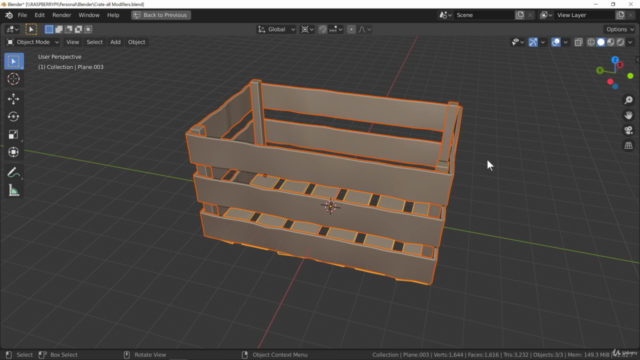Open pivot point dropdown

(307, 29)
